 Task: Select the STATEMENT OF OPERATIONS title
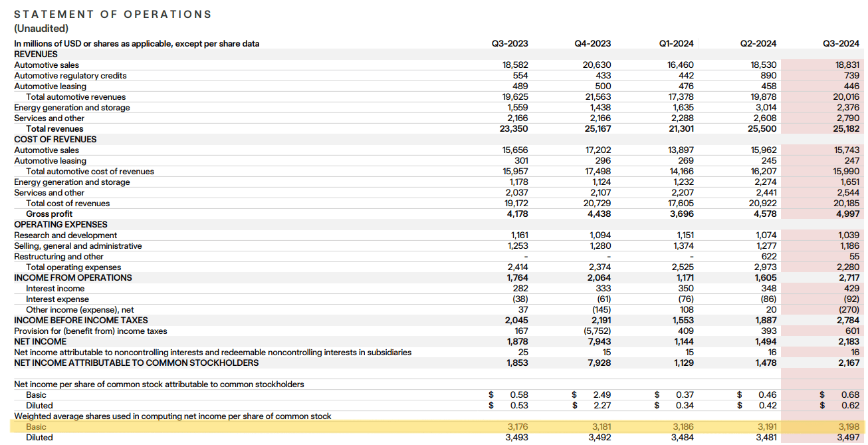113,14
